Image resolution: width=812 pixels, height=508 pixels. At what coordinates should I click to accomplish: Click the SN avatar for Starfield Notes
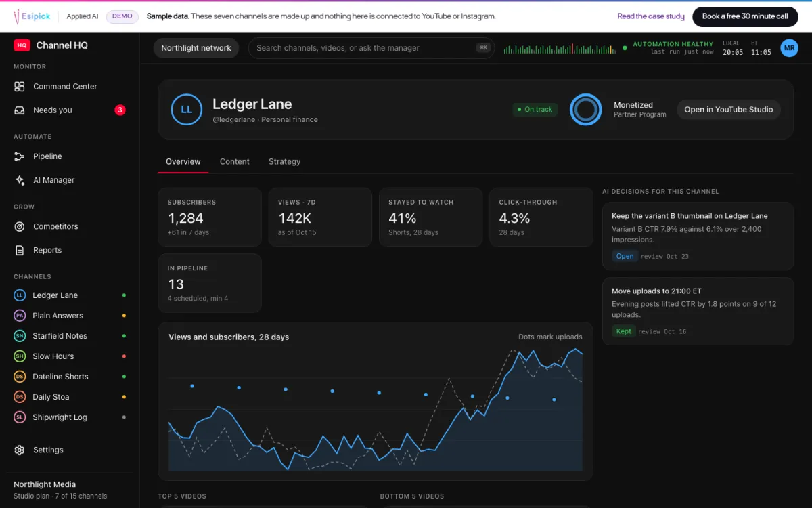click(x=20, y=336)
